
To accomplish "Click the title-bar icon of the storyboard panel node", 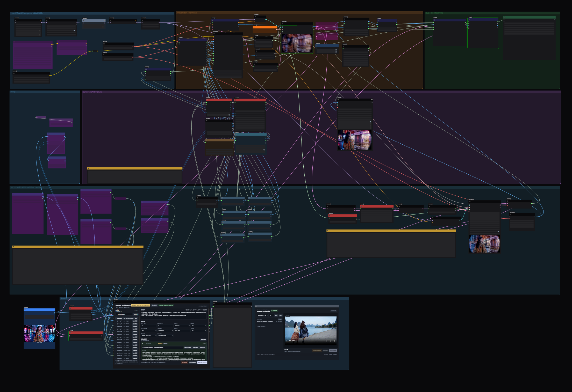I will (114, 302).
